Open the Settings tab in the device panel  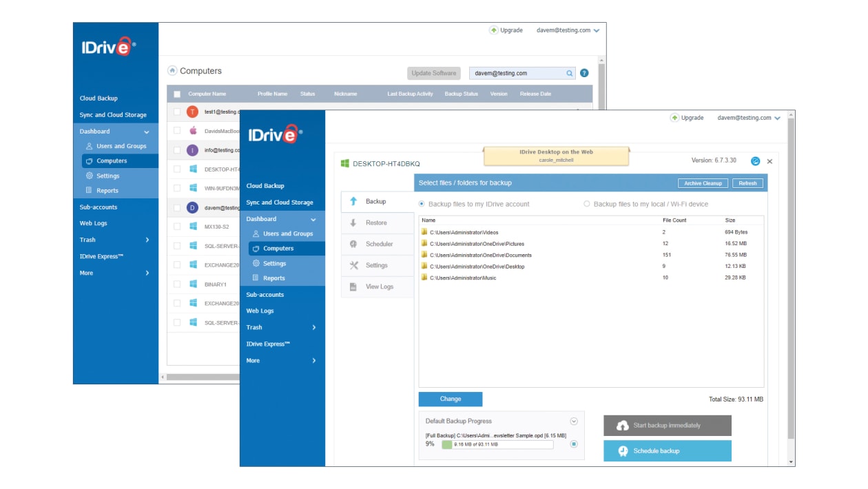point(378,265)
